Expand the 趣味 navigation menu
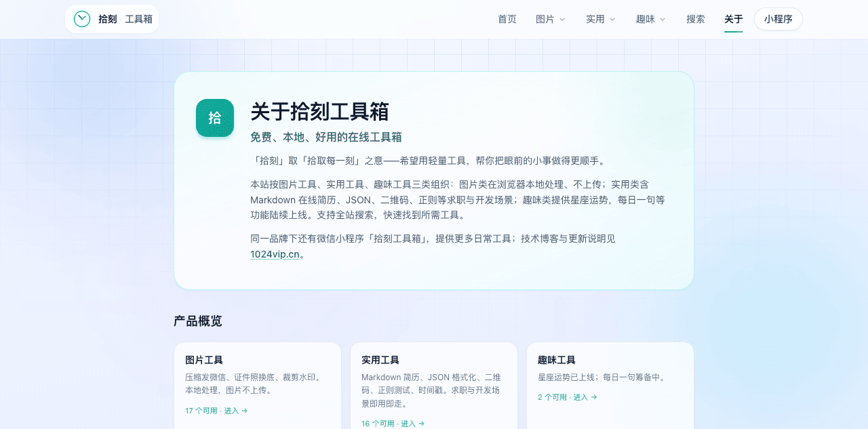 (x=651, y=19)
